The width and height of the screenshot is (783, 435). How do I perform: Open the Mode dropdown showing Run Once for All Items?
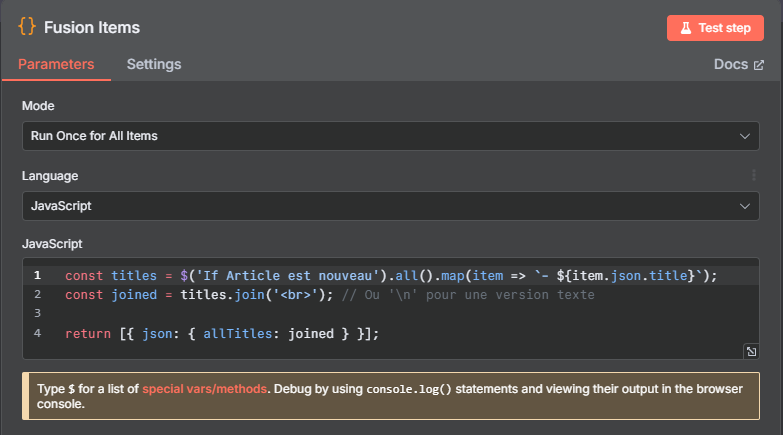pos(391,136)
